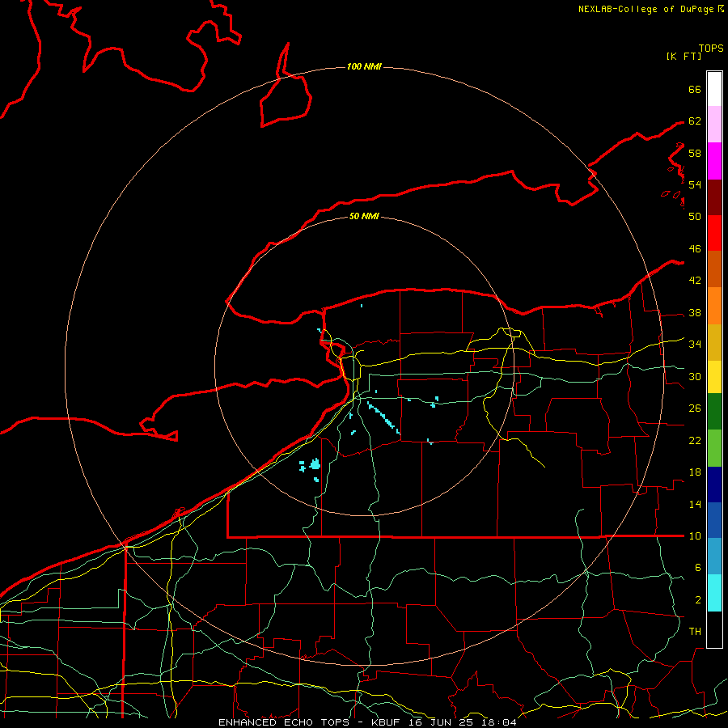Click the legend value 30
Image resolution: width=728 pixels, height=728 pixels.
(x=695, y=376)
